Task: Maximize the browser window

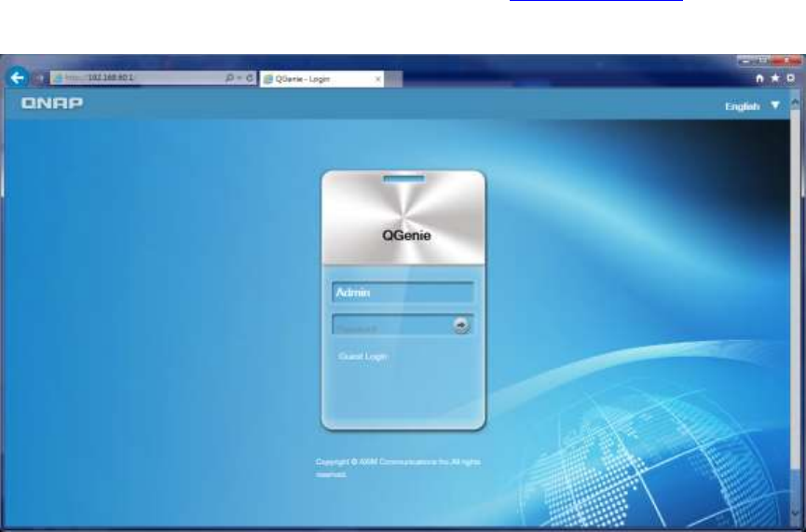Action: [763, 61]
